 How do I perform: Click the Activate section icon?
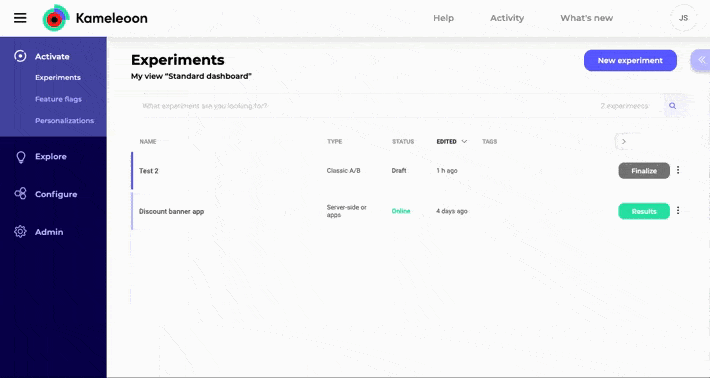tap(20, 56)
